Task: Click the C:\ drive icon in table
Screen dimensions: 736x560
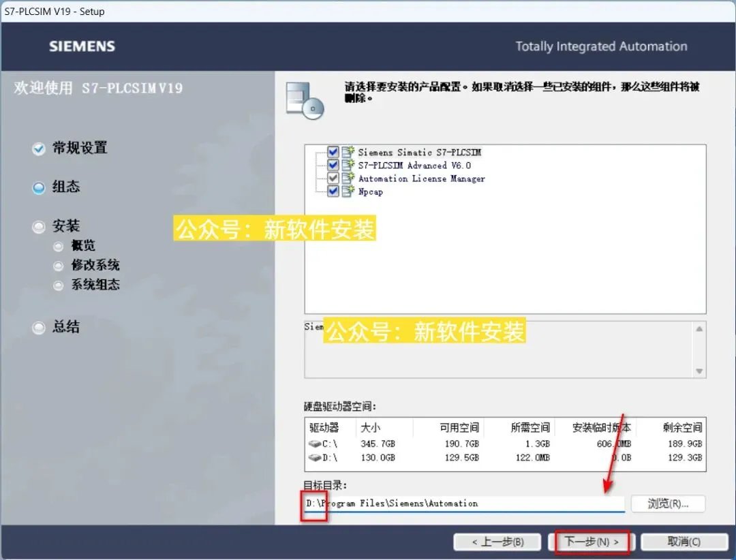Action: pos(314,443)
